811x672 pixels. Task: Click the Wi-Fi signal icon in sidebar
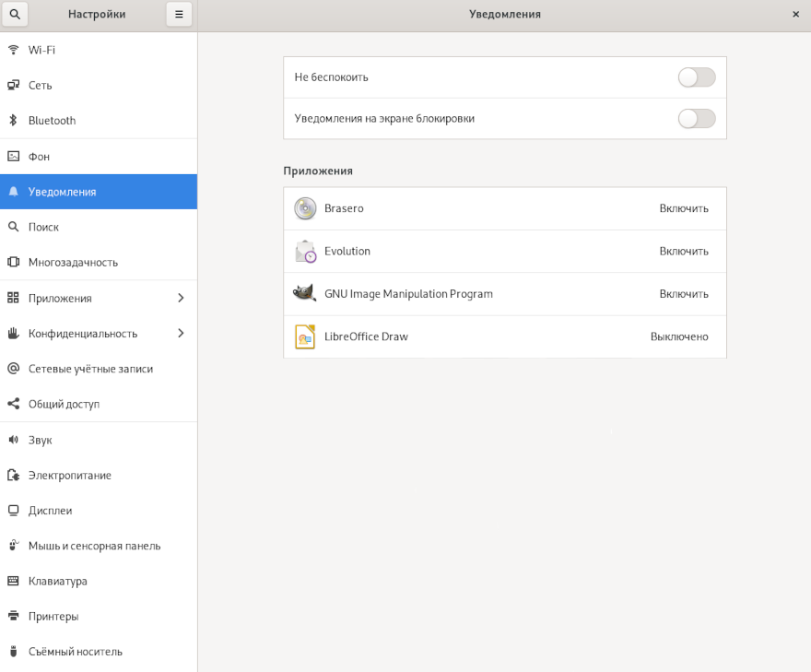(14, 50)
